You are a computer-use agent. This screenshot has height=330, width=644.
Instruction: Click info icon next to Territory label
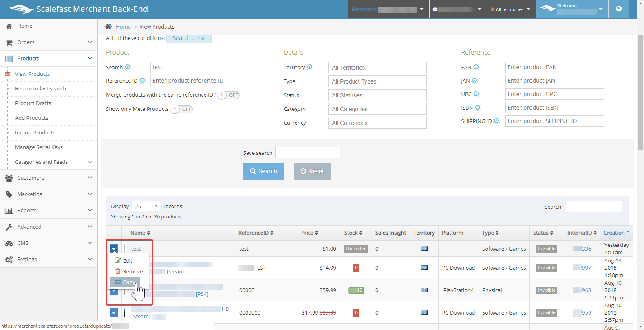point(310,67)
